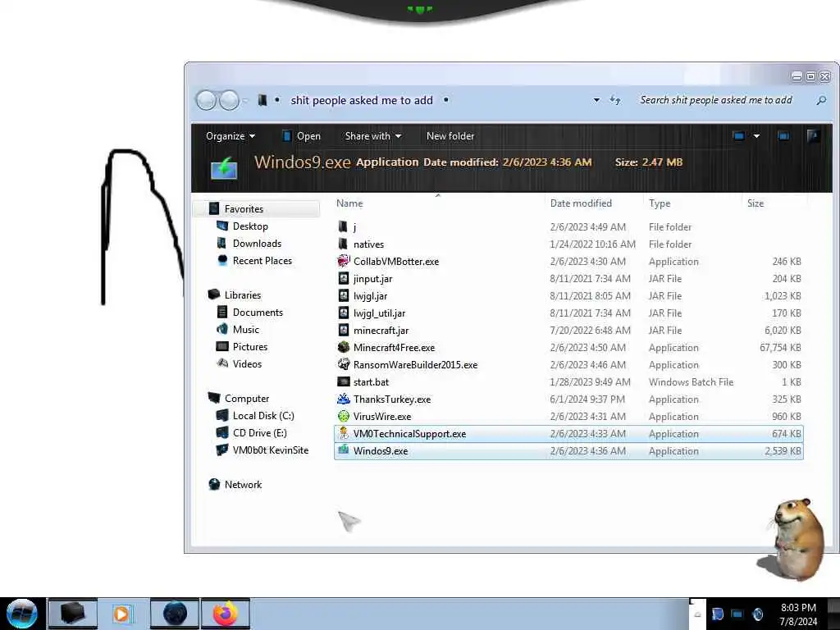Viewport: 840px width, 630px height.
Task: Select the lwjgl_util.jar file icon
Action: coord(344,313)
